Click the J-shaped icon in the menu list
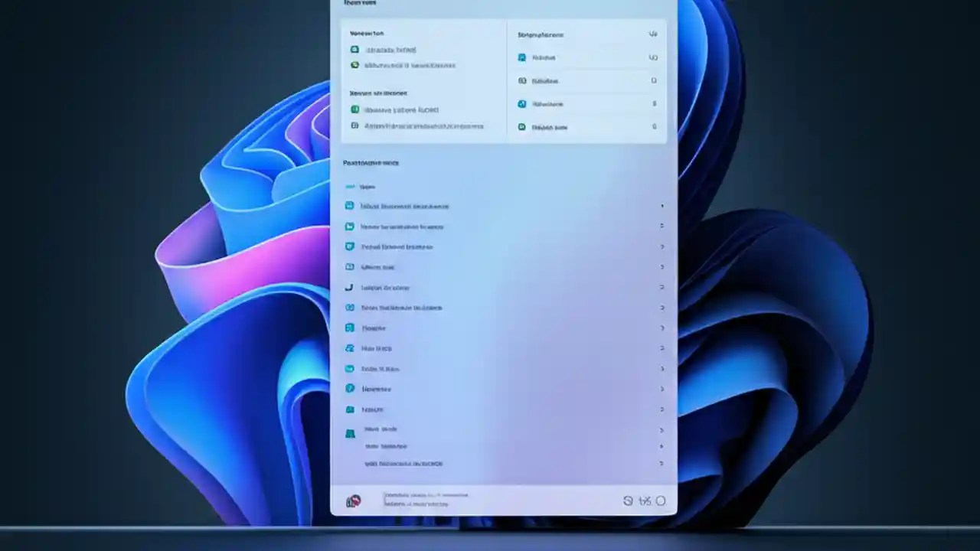980x551 pixels. pyautogui.click(x=350, y=287)
